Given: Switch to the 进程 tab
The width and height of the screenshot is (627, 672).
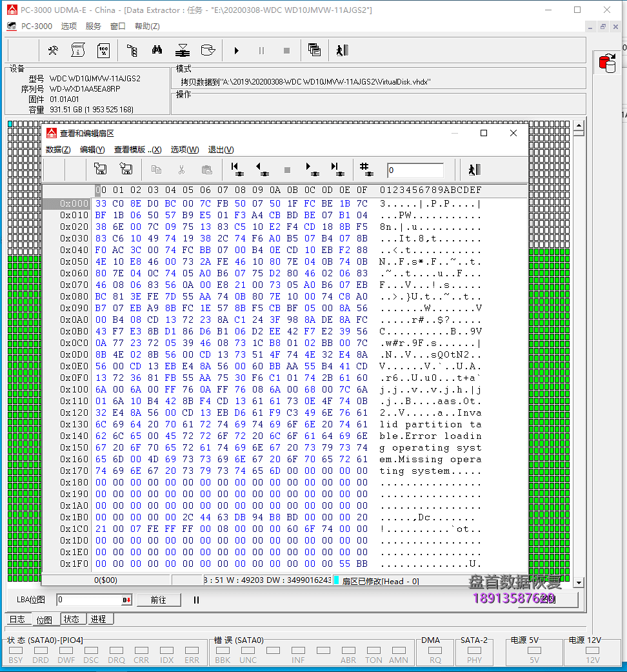Looking at the screenshot, I should click(x=99, y=619).
